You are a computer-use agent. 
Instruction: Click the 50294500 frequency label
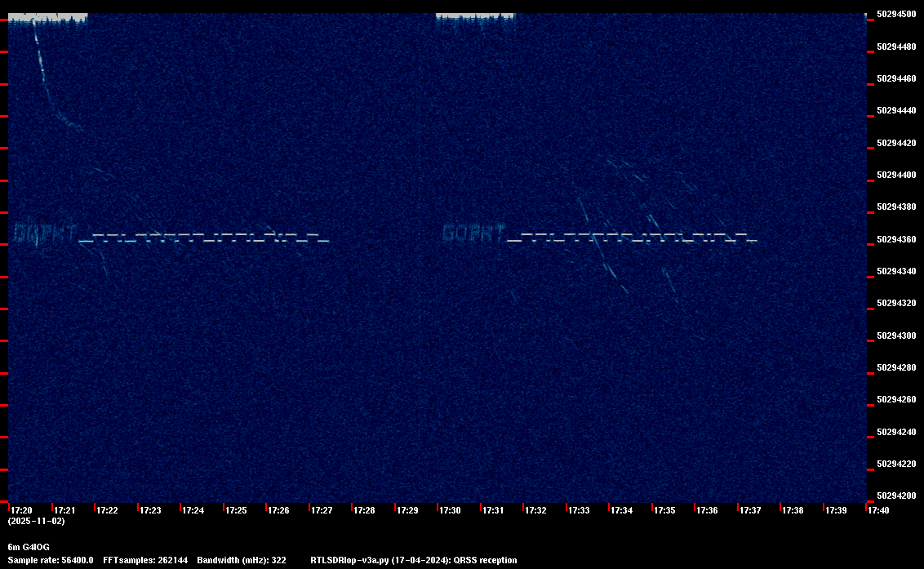tap(897, 15)
